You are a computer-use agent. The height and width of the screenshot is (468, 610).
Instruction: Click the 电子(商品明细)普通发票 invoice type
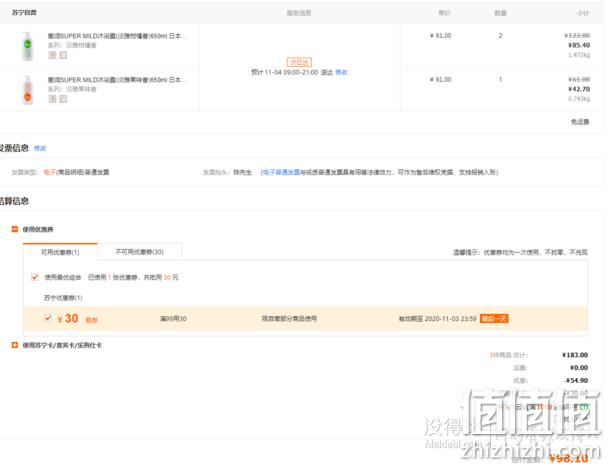[76, 172]
